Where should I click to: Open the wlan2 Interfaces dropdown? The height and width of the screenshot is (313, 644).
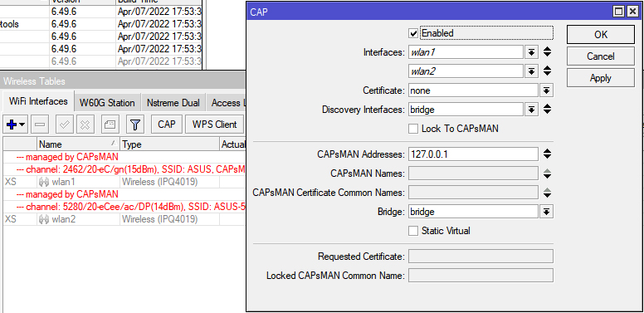531,71
